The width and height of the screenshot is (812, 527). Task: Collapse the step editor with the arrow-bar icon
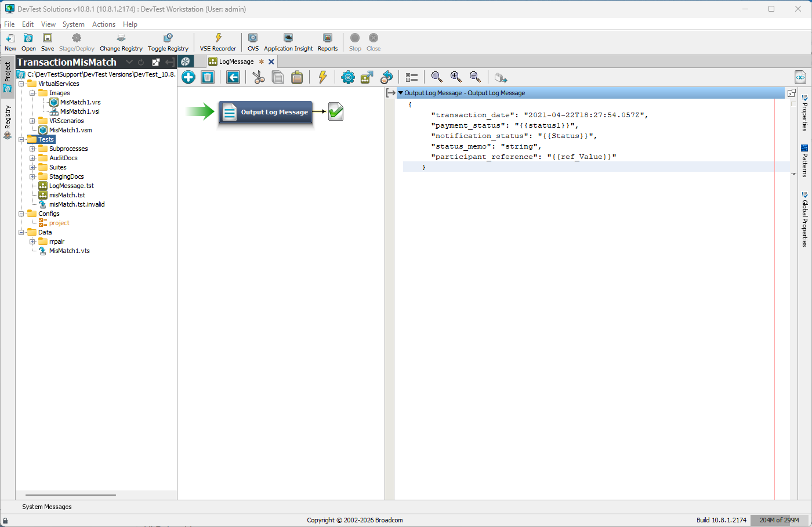391,93
